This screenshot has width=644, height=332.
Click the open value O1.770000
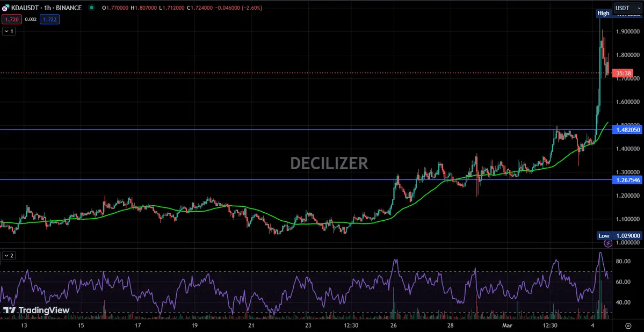[x=115, y=8]
